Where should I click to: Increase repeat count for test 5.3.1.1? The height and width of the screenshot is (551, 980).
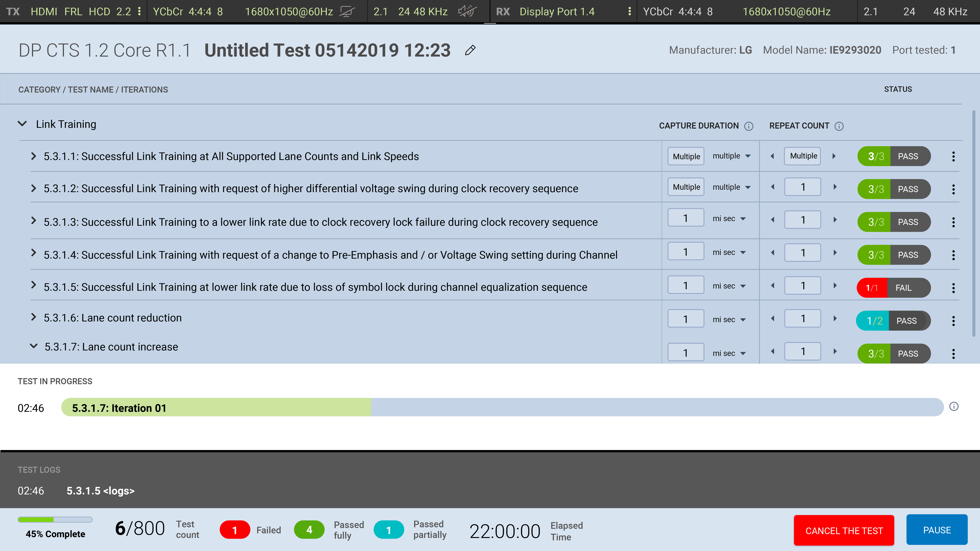834,156
